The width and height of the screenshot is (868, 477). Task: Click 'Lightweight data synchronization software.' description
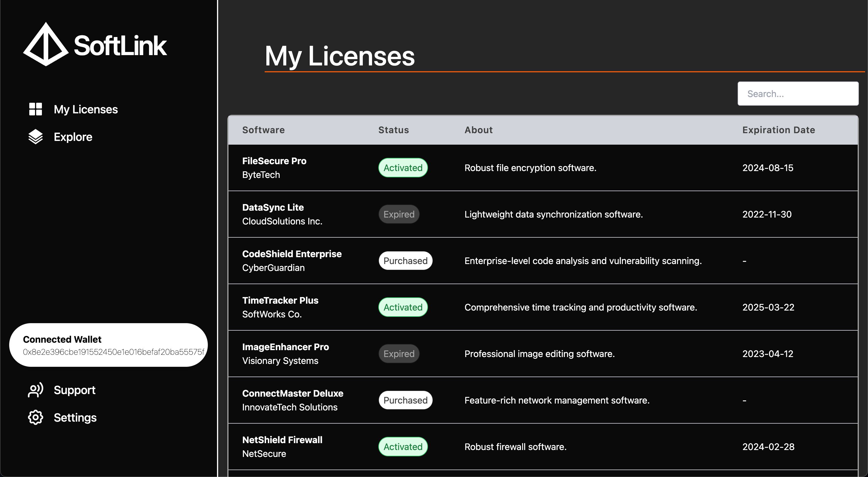tap(554, 214)
